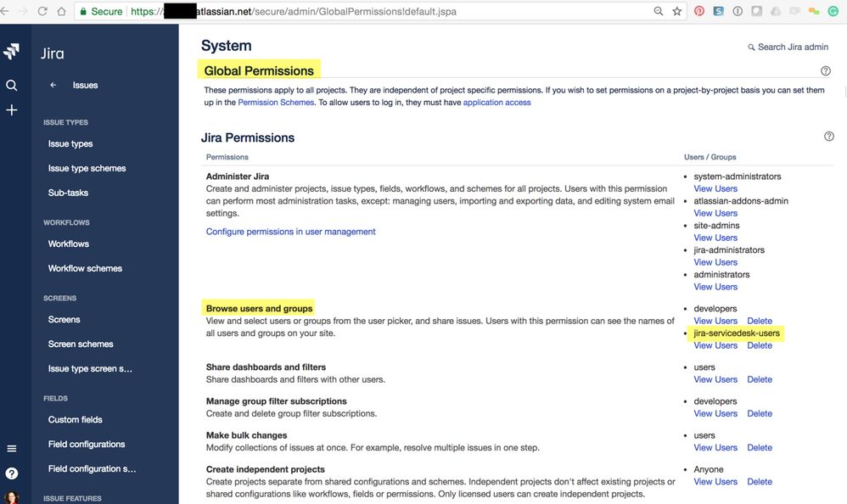
Task: Click the Administer Jira permission title
Action: 237,176
